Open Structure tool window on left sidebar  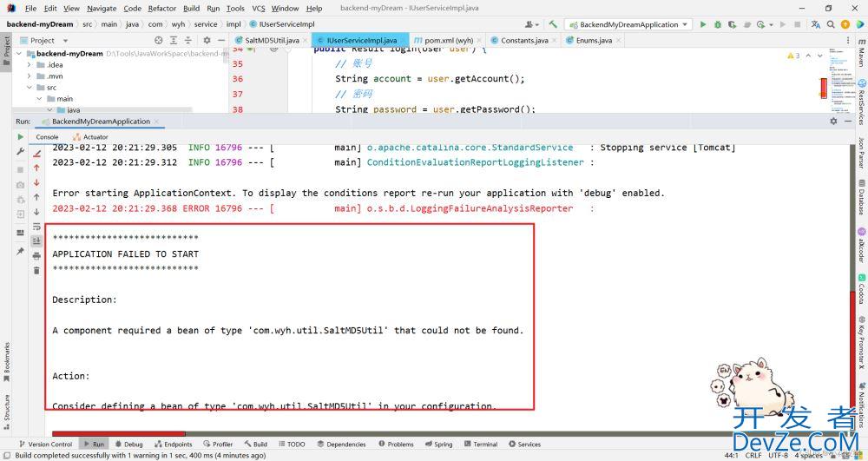7,412
